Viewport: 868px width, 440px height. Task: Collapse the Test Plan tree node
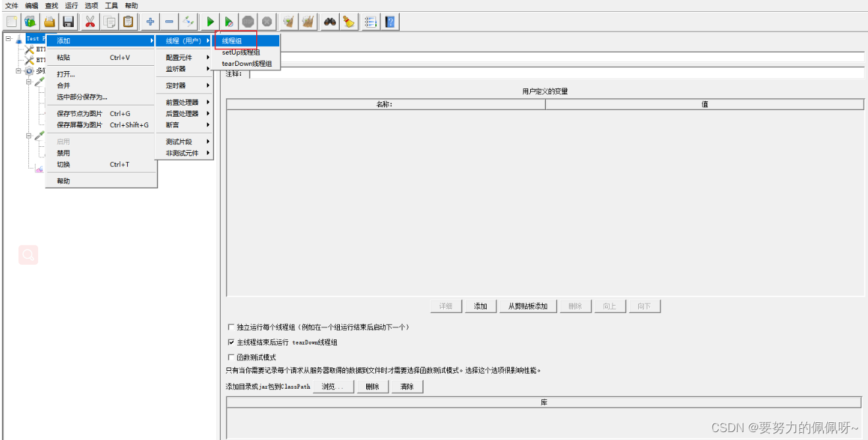pos(8,38)
